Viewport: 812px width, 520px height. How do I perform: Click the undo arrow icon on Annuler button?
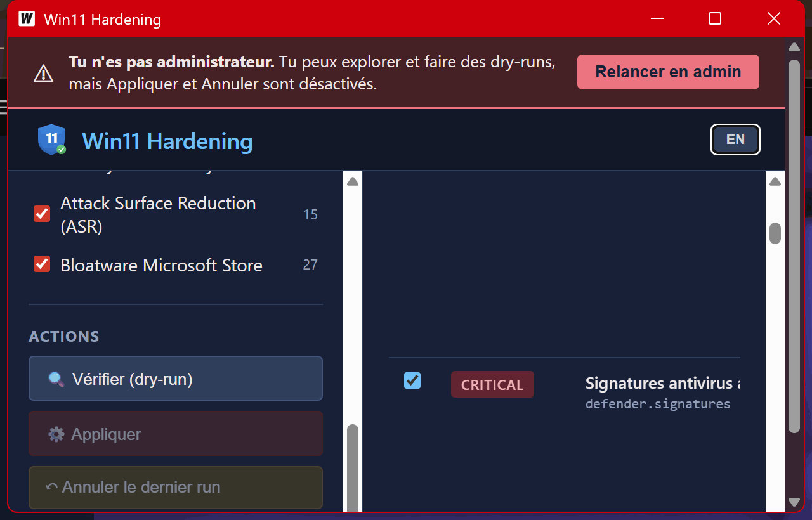pyautogui.click(x=51, y=487)
